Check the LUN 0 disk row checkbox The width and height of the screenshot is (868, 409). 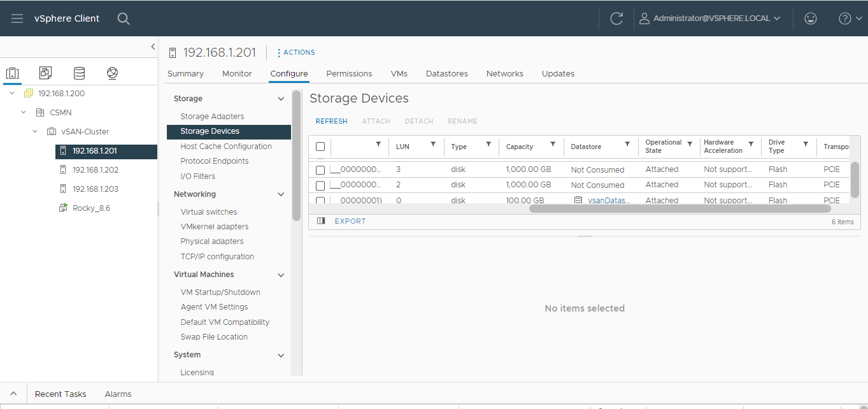point(320,200)
